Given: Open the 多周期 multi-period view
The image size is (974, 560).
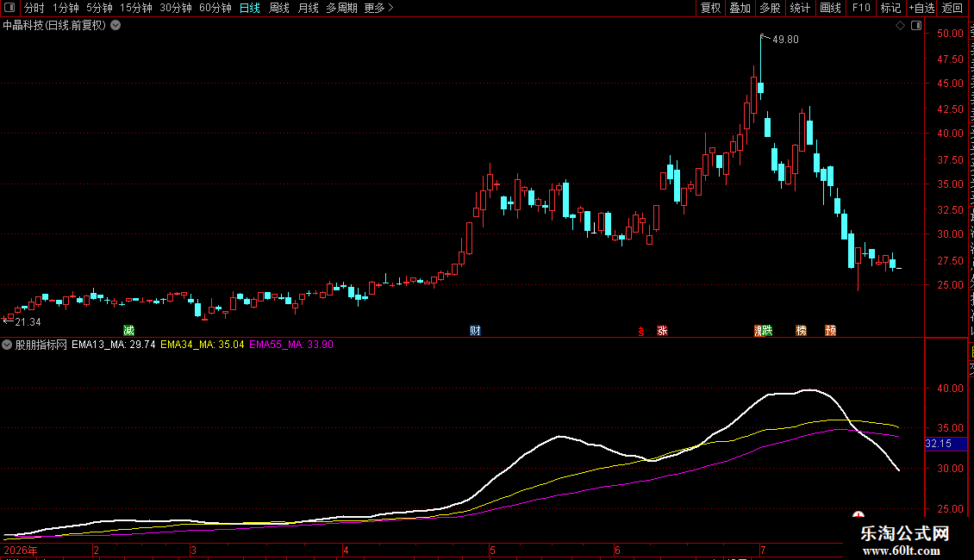Looking at the screenshot, I should pyautogui.click(x=341, y=8).
